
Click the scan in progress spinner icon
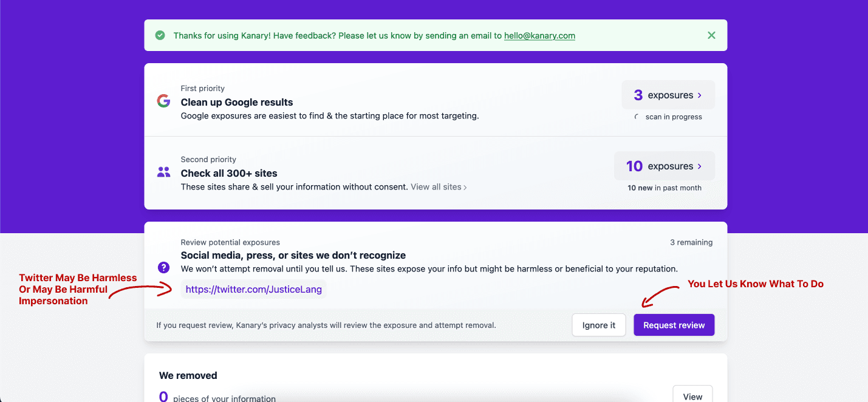coord(637,117)
